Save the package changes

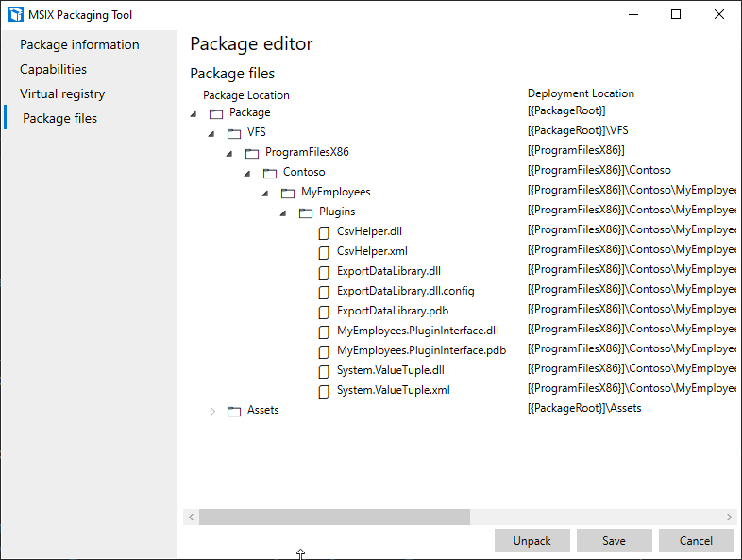[x=614, y=541]
